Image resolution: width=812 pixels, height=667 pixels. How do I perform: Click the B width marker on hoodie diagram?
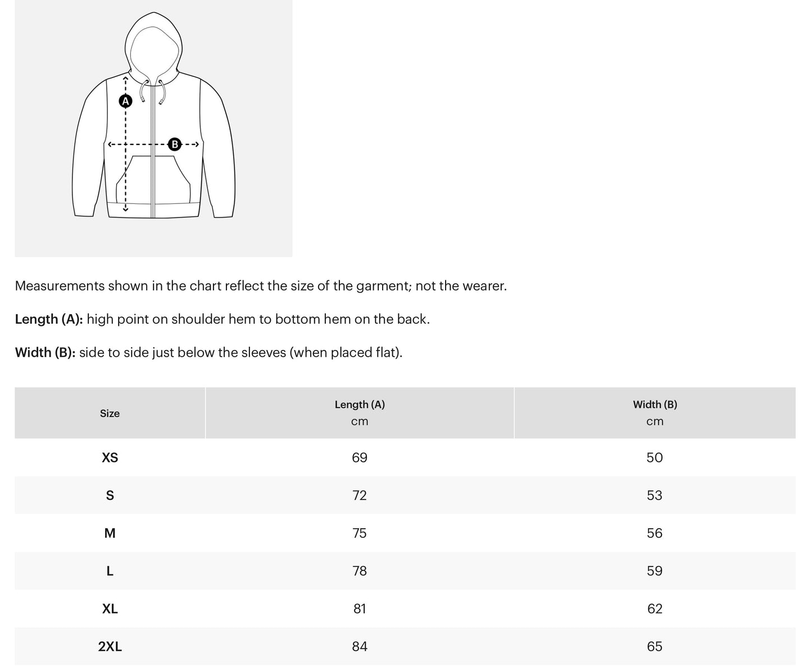coord(175,144)
